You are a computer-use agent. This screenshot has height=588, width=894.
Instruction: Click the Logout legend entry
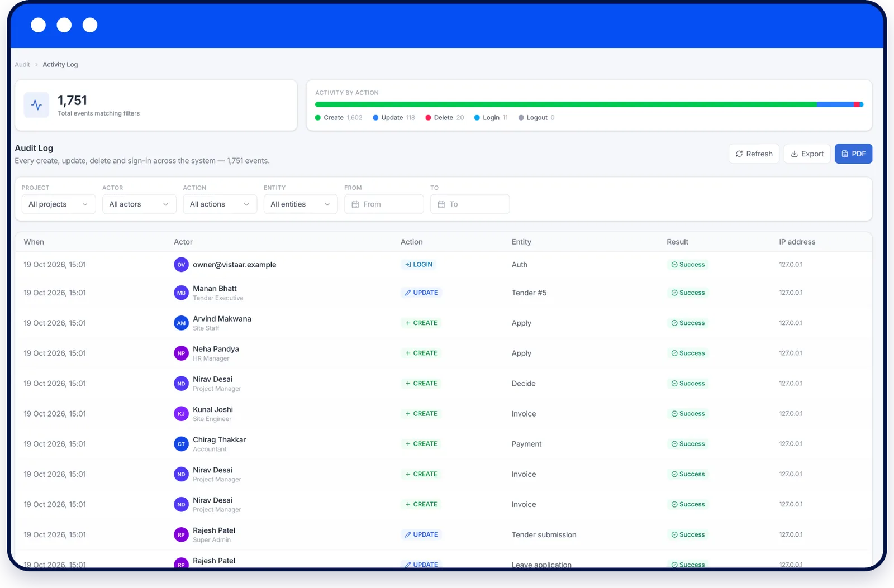click(x=536, y=118)
